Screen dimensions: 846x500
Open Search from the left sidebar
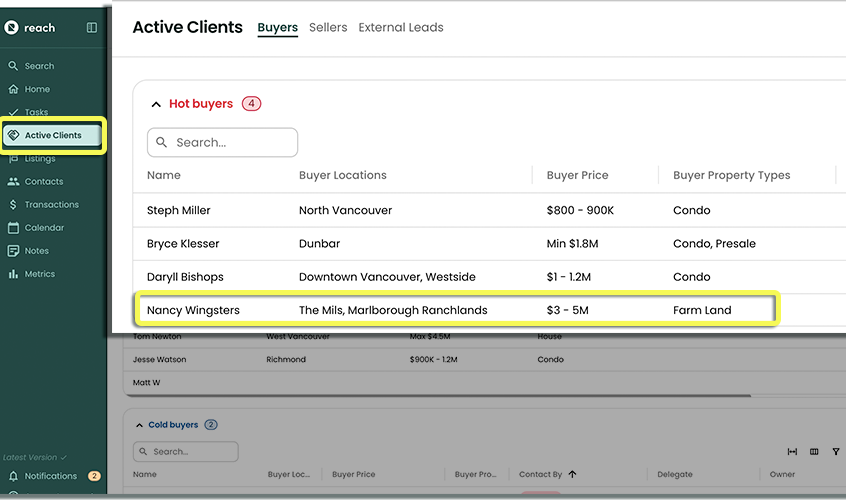coord(38,66)
